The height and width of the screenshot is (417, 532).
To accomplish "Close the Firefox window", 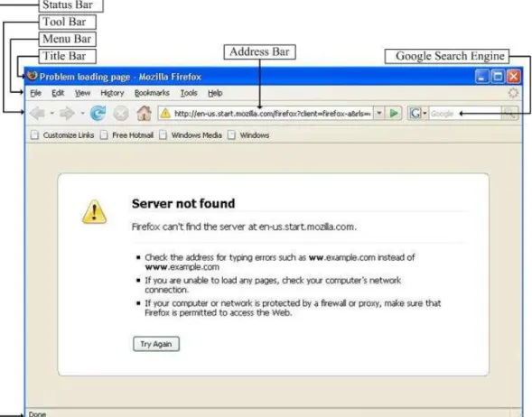I will [514, 77].
